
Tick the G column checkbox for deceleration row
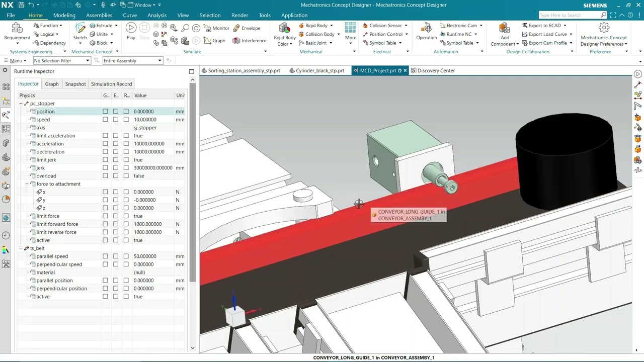tap(105, 152)
